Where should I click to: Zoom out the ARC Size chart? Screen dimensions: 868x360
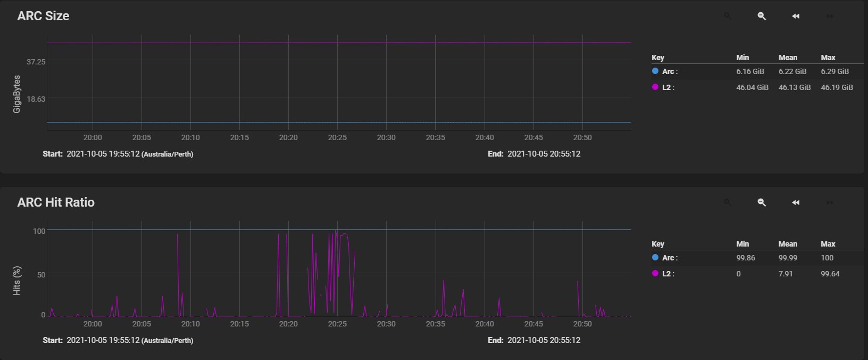pyautogui.click(x=762, y=16)
